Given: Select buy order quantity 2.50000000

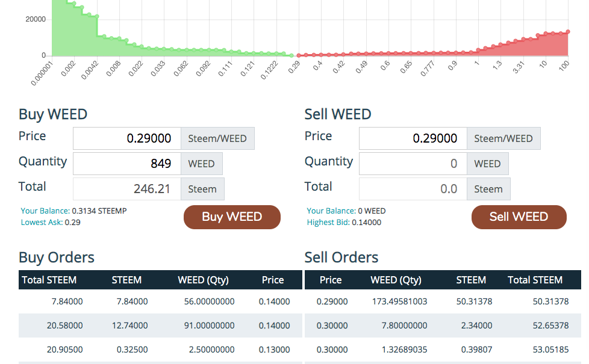Looking at the screenshot, I should click(x=211, y=350).
